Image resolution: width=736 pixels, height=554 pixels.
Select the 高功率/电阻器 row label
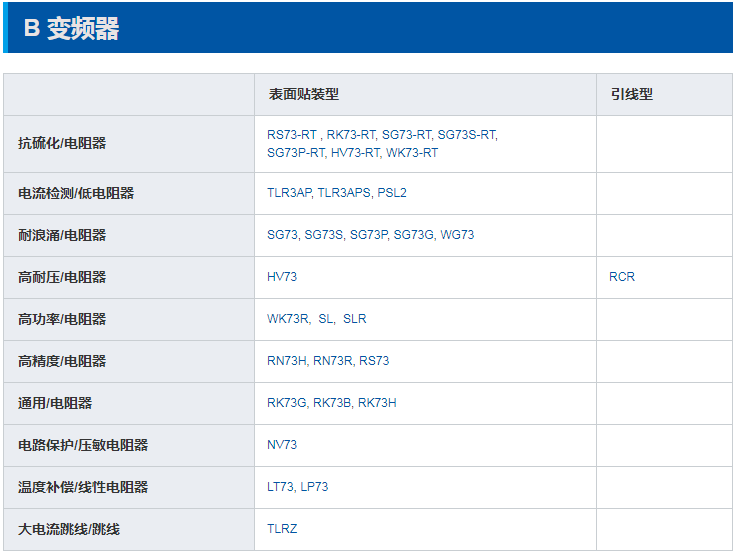coord(62,319)
